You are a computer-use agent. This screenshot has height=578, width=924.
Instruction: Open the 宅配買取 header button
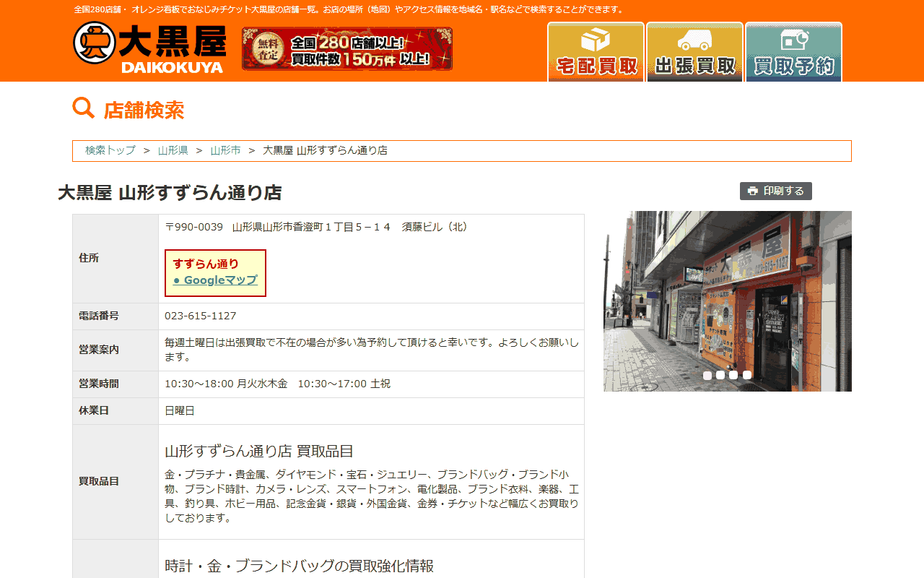point(596,52)
